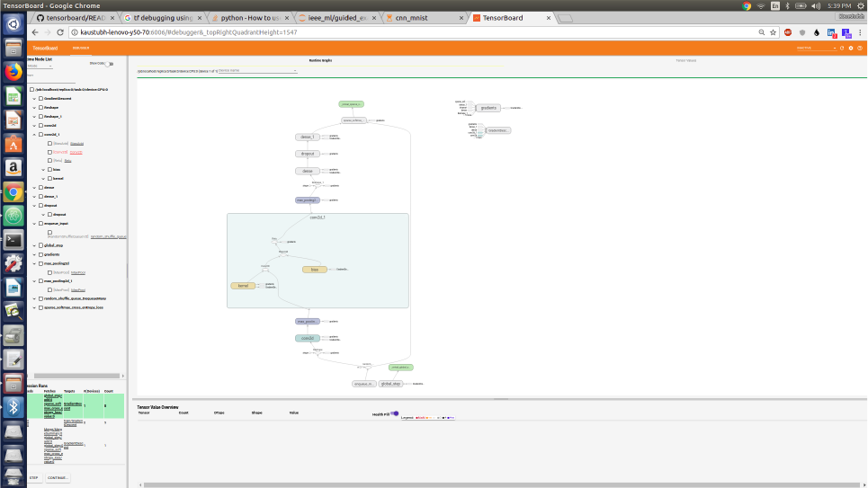Select the conv2d node in the graph
This screenshot has width=868, height=488.
pyautogui.click(x=308, y=338)
